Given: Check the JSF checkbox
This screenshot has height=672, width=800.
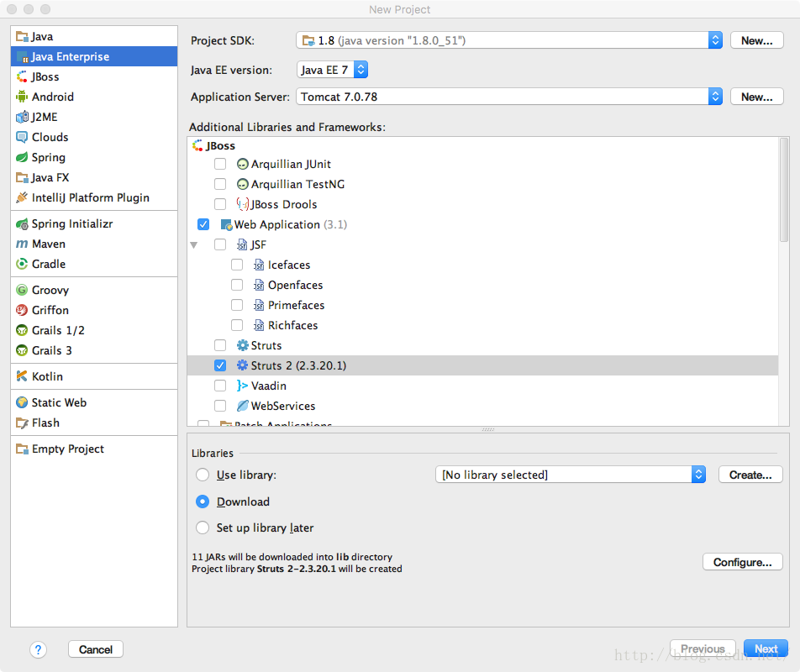Looking at the screenshot, I should (x=220, y=244).
